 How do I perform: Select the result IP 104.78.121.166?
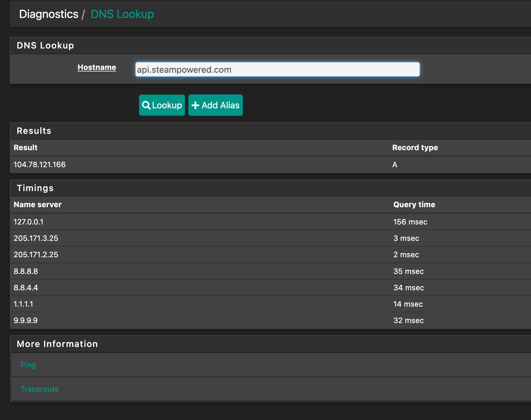point(40,165)
